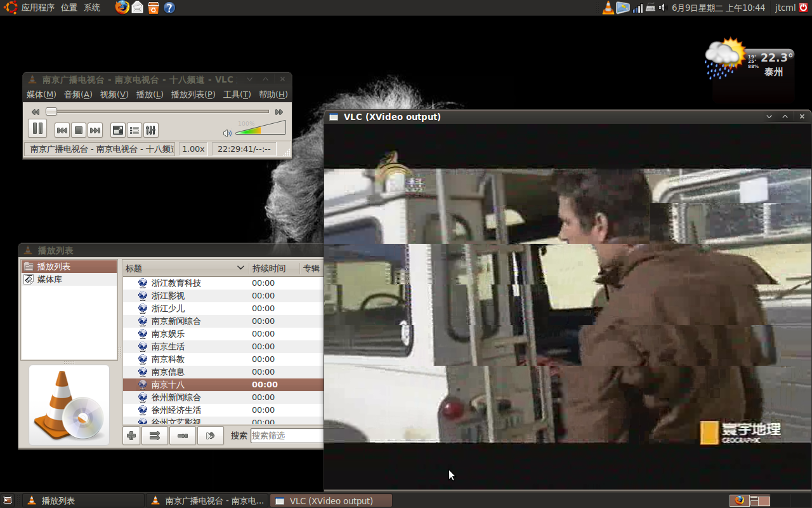Click the now-playing title in status bar
Image resolution: width=812 pixels, height=508 pixels.
tap(100, 149)
